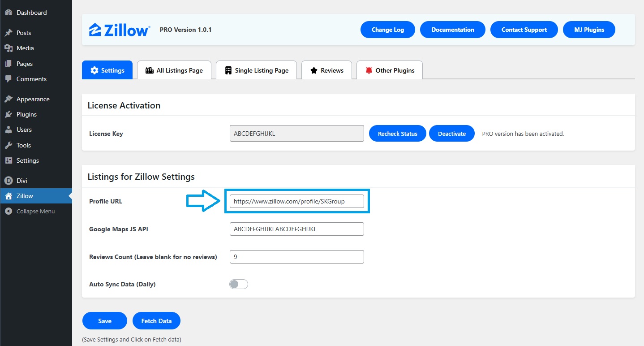Click 'Listings for Zillow Settings' heading

coord(141,177)
